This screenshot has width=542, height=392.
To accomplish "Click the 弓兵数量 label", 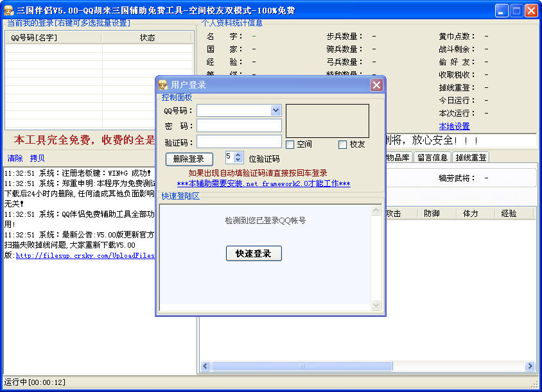I will tap(344, 62).
